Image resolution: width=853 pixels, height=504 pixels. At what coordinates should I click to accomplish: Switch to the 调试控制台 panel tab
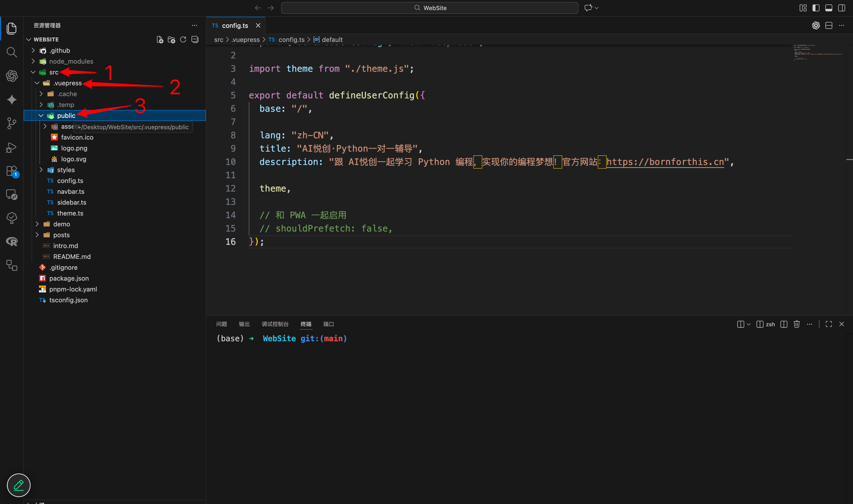(275, 324)
